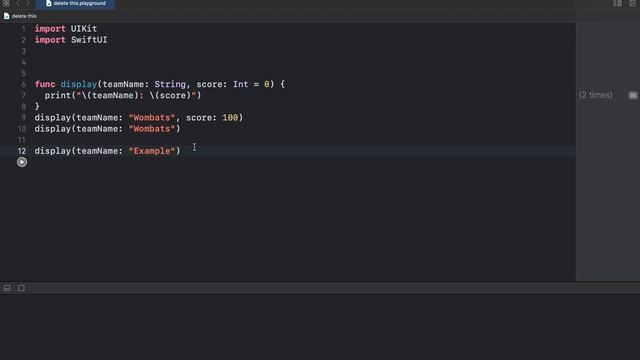The width and height of the screenshot is (640, 360).
Task: Click the 'String' type in function signature
Action: 170,84
